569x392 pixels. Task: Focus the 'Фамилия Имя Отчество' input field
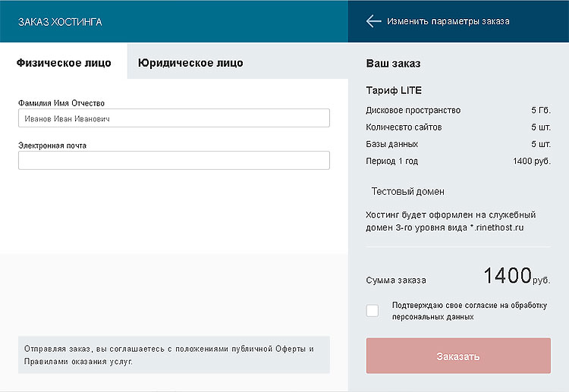point(174,118)
